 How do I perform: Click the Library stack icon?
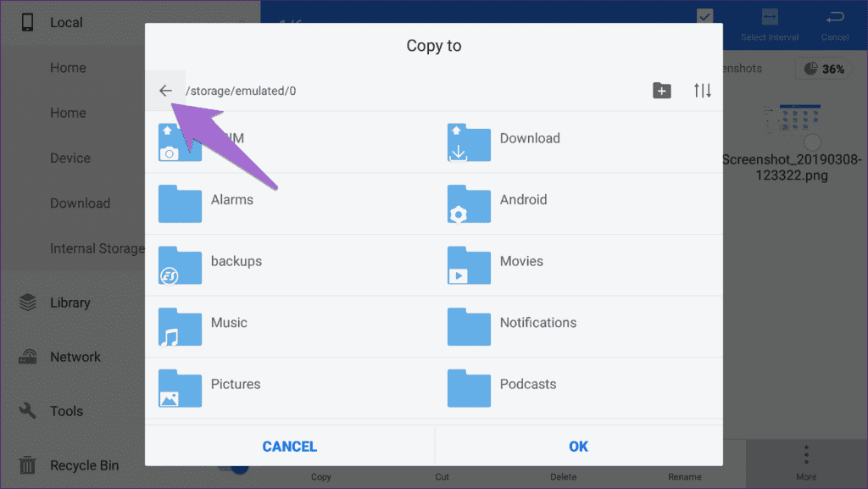27,302
